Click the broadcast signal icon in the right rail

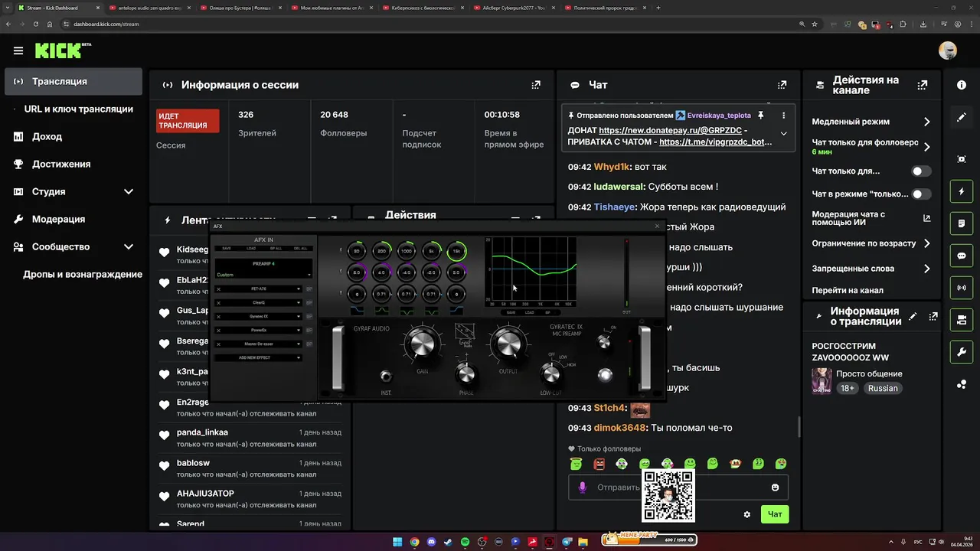coord(962,288)
